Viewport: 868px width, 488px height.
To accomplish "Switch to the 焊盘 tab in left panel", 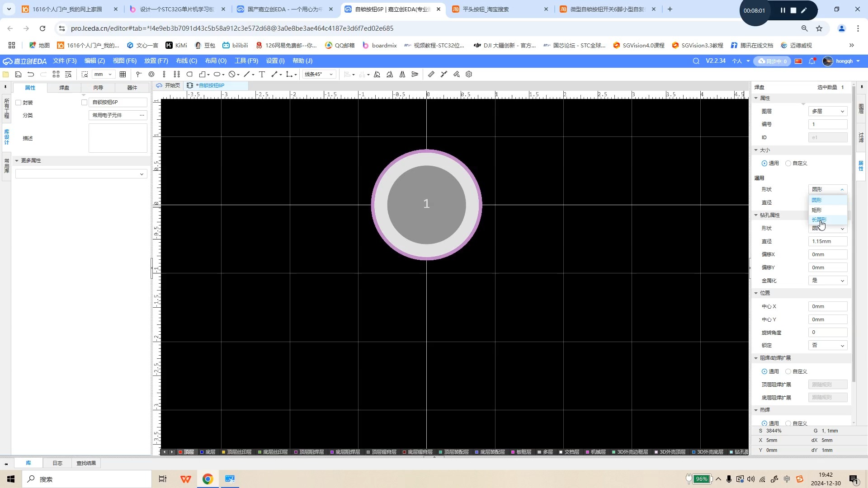I will [64, 88].
